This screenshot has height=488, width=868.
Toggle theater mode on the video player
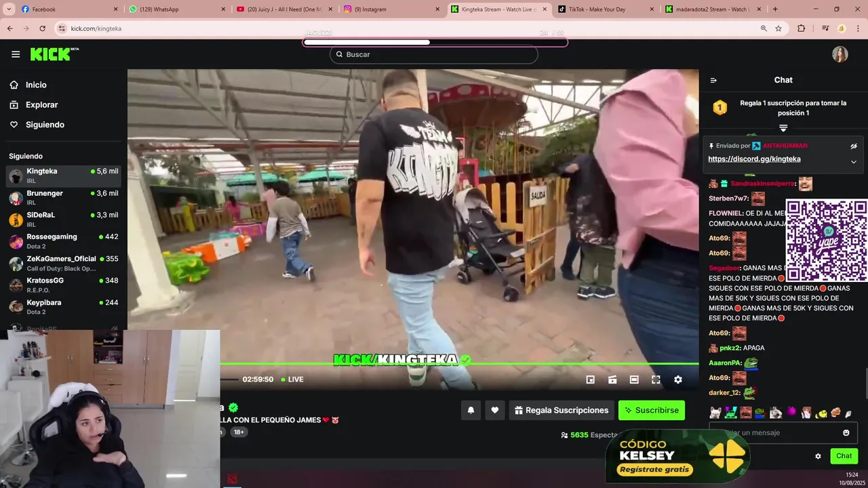pyautogui.click(x=634, y=380)
